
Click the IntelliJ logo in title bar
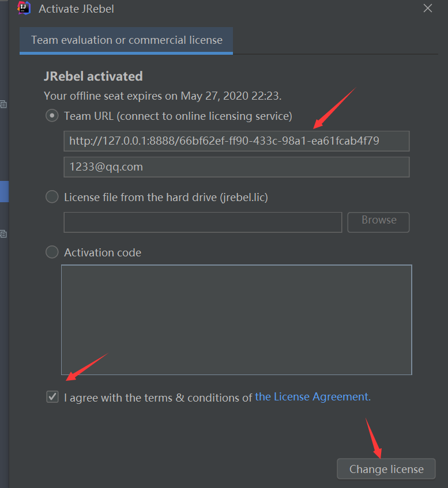(24, 8)
